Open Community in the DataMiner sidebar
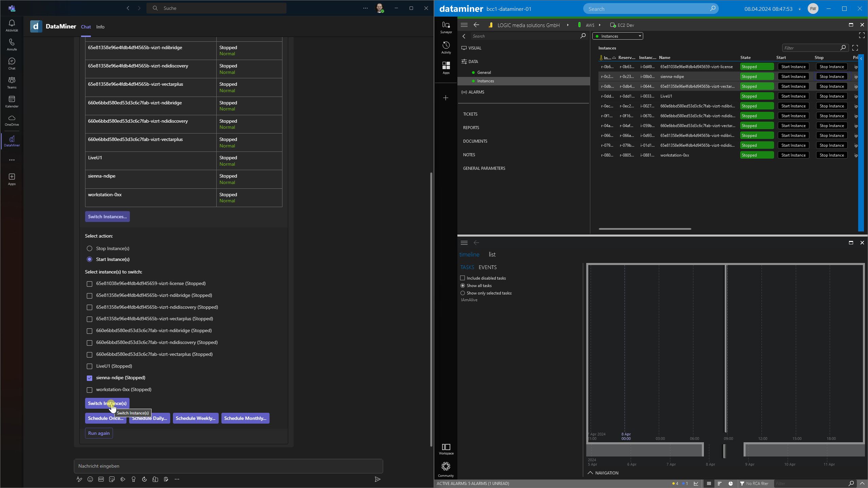Image resolution: width=868 pixels, height=488 pixels. [446, 469]
